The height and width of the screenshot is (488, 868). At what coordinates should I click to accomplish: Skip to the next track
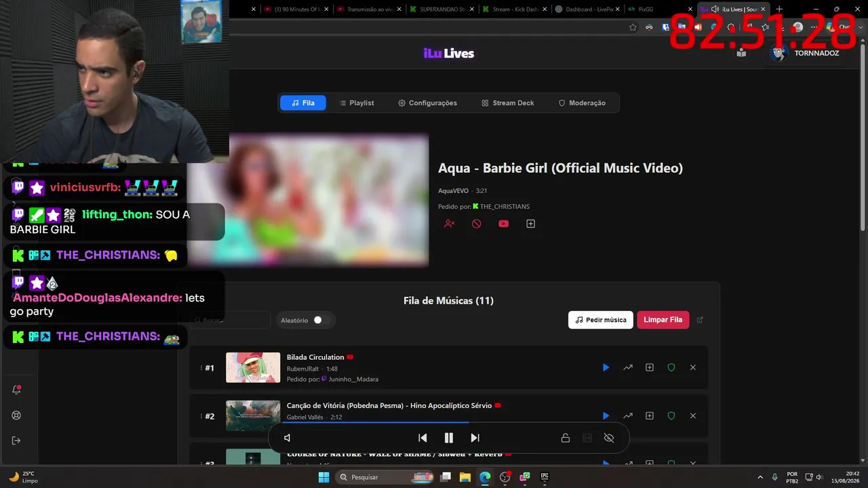[475, 438]
